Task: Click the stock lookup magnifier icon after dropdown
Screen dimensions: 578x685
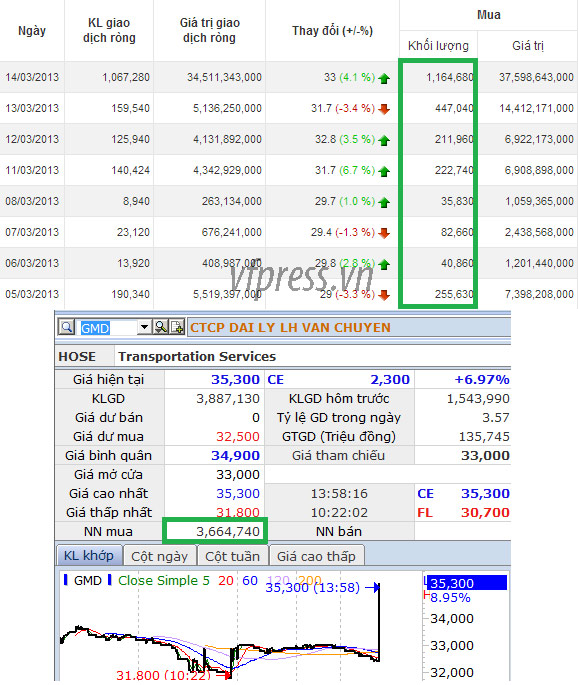Action: pos(161,327)
